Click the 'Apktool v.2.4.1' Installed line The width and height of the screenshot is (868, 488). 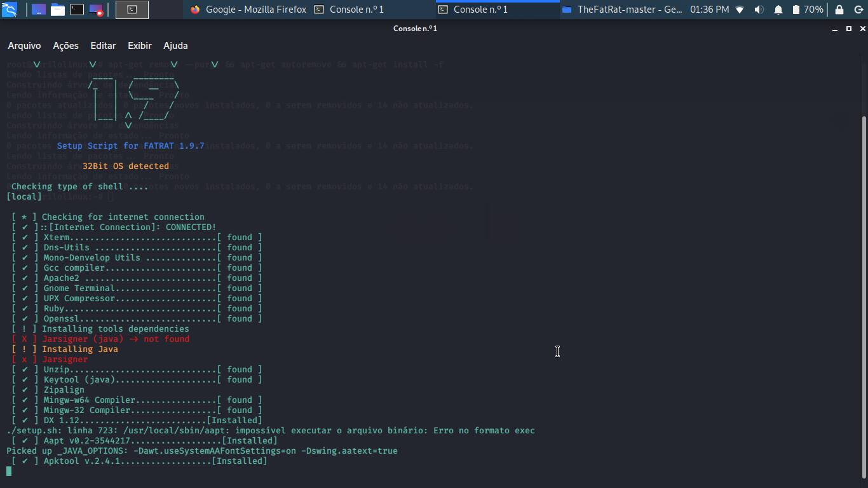pyautogui.click(x=139, y=461)
